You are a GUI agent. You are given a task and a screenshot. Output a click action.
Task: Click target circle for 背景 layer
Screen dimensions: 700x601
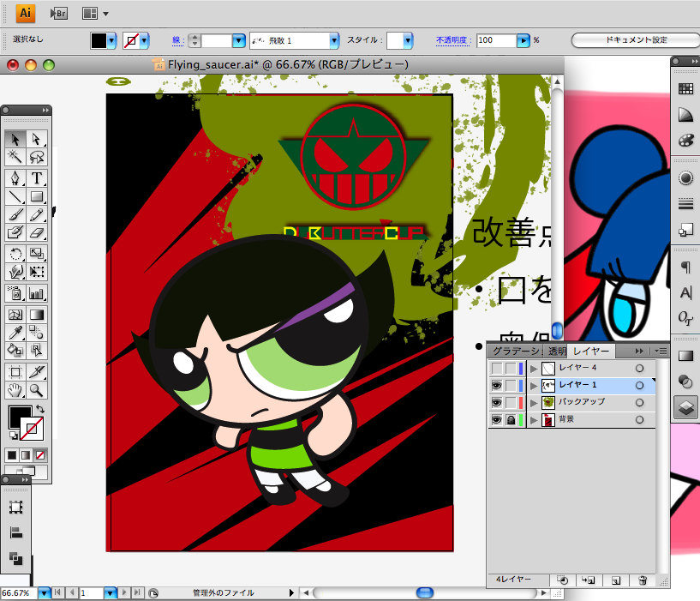[639, 419]
